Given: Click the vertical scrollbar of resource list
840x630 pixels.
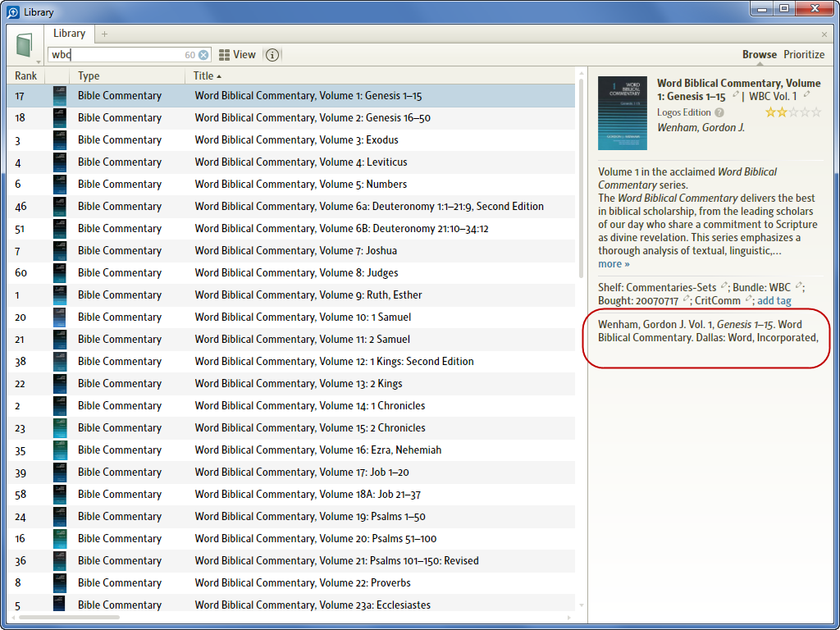Looking at the screenshot, I should [x=582, y=178].
